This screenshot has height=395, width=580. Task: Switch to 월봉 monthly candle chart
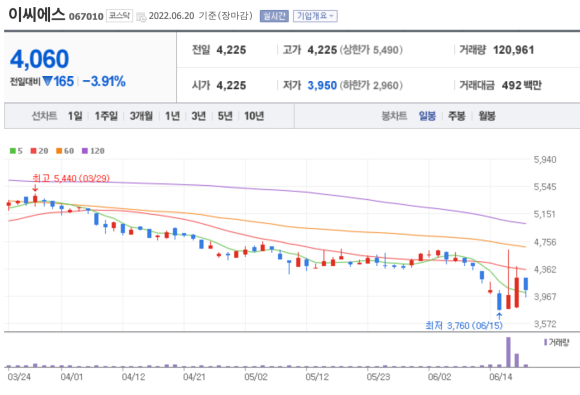(x=487, y=116)
